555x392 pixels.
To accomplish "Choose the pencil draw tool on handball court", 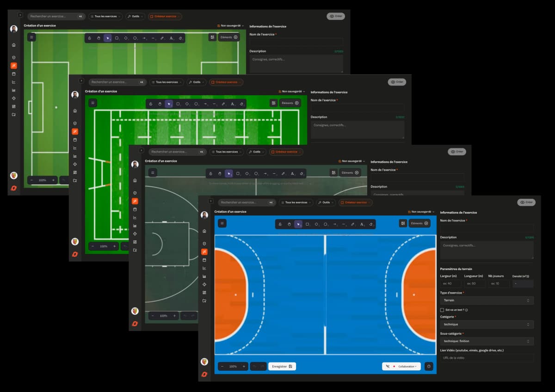I will 352,224.
